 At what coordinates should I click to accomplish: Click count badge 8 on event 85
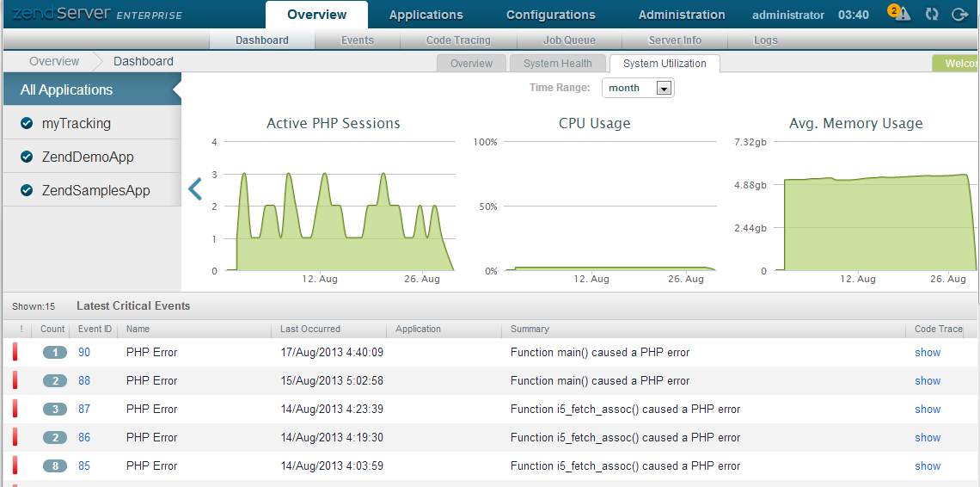(x=55, y=465)
